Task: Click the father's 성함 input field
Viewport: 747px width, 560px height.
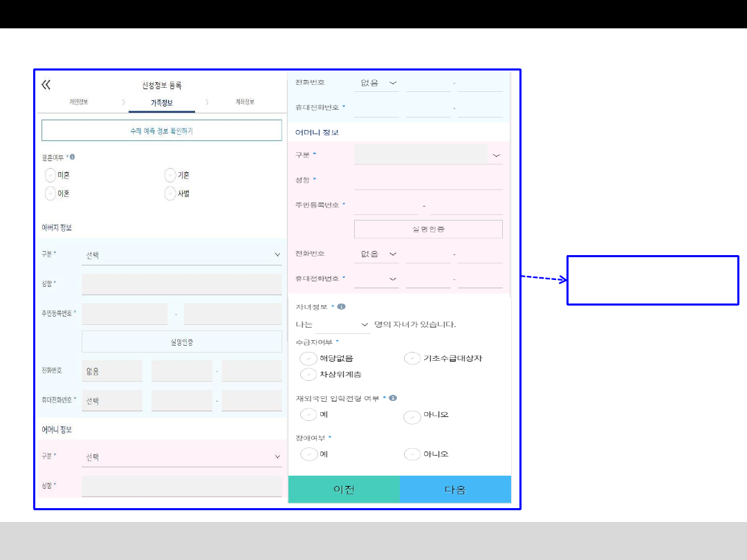Action: coord(181,284)
